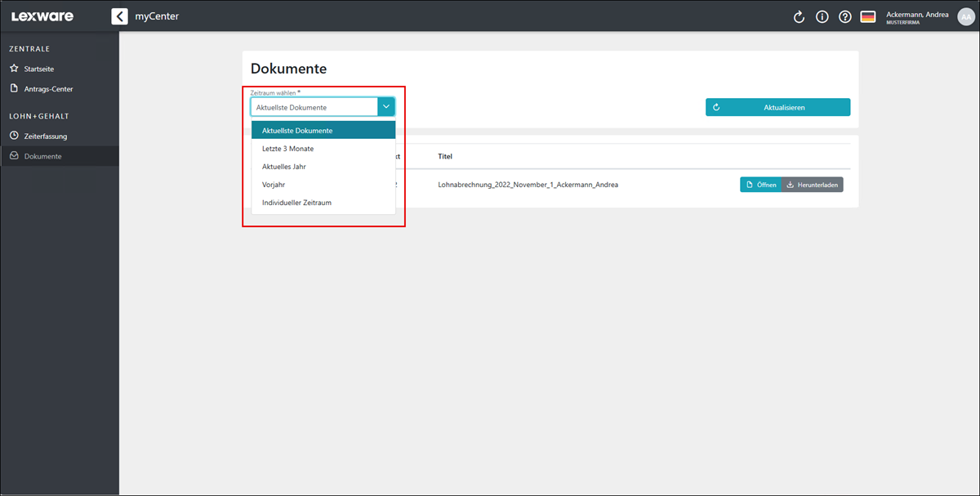Open the help question mark icon
This screenshot has height=496, width=980.
click(x=845, y=17)
